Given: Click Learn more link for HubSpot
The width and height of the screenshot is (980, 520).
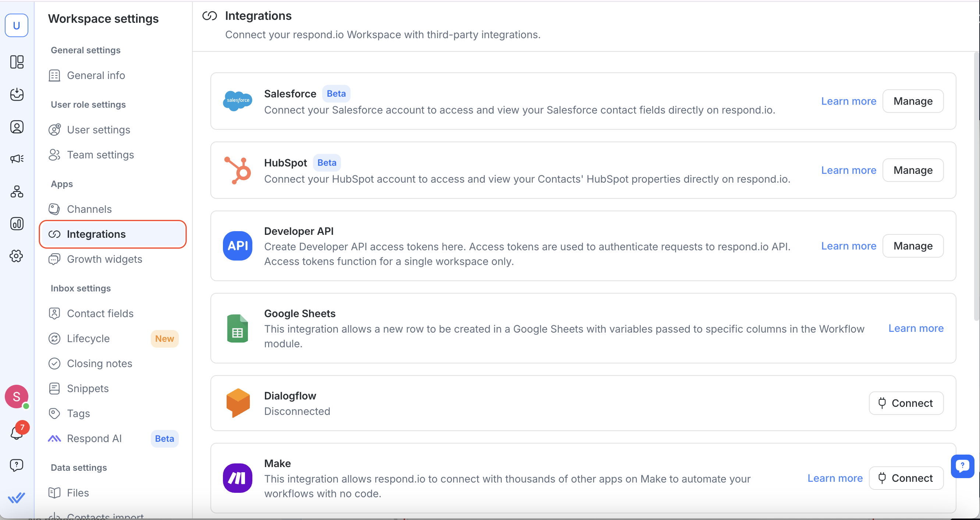Looking at the screenshot, I should point(848,170).
